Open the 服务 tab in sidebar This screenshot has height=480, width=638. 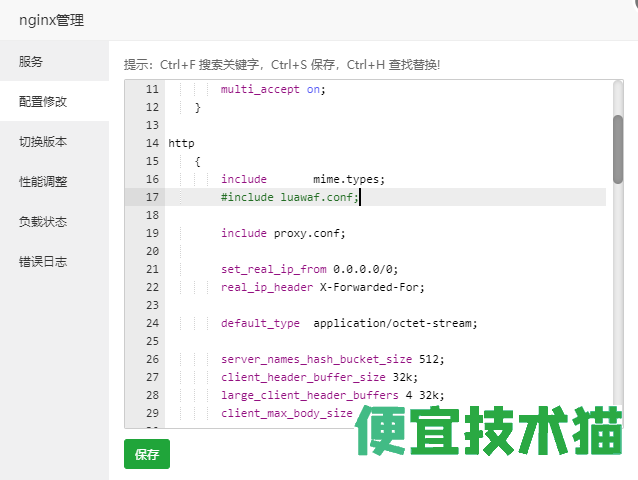(54, 61)
